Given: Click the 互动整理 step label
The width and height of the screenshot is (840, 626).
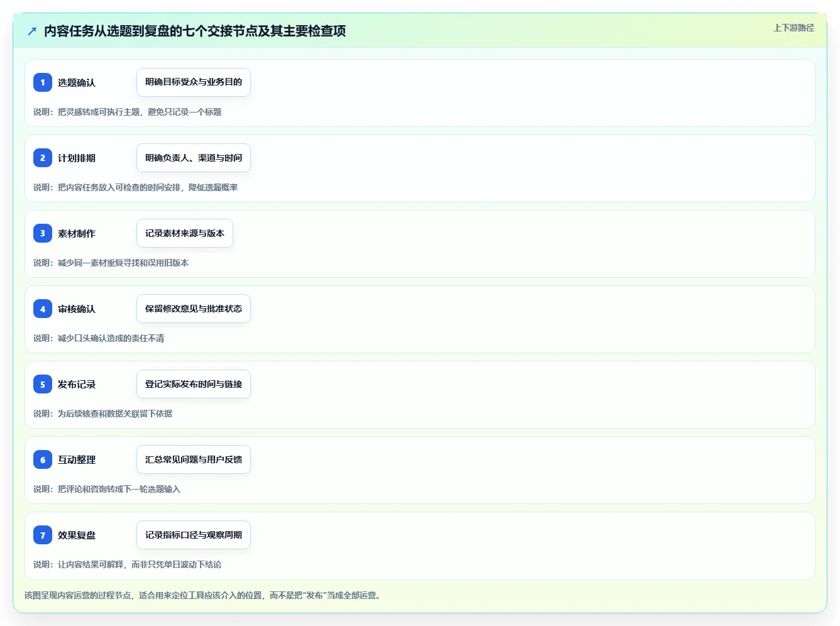Looking at the screenshot, I should [77, 459].
